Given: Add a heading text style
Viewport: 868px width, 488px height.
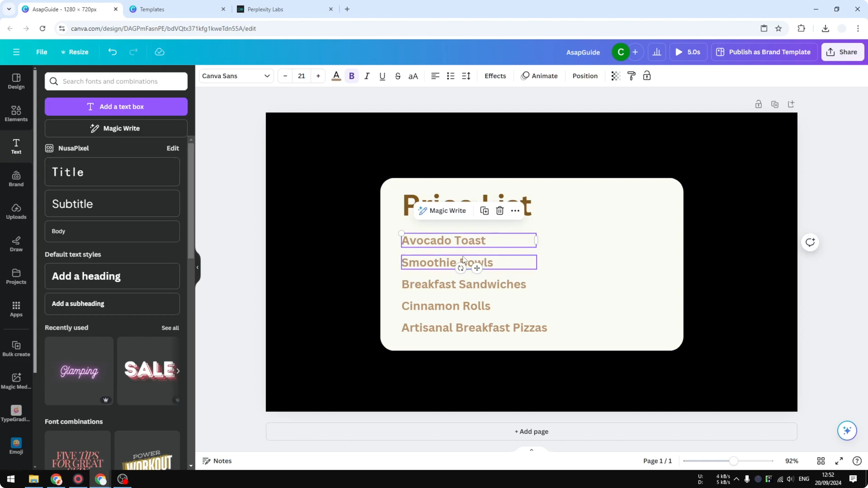Looking at the screenshot, I should point(112,276).
